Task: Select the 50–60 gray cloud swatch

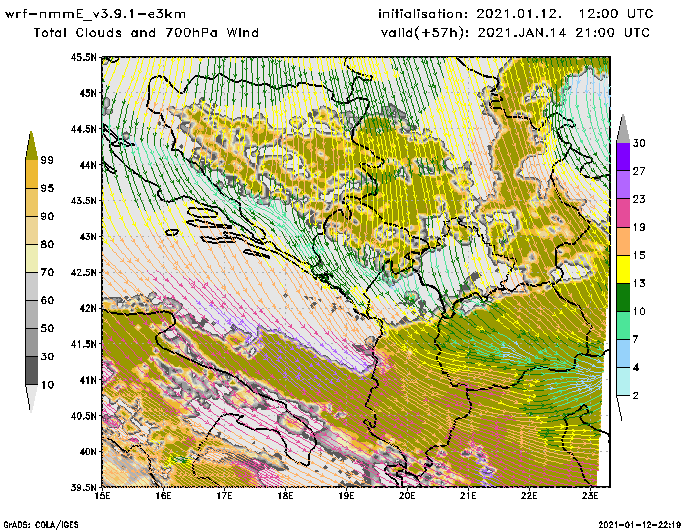Action: [x=31, y=315]
